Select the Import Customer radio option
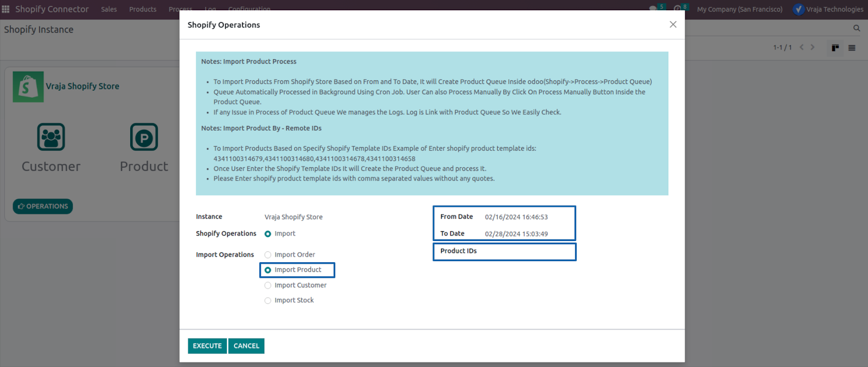Image resolution: width=868 pixels, height=367 pixels. (268, 286)
